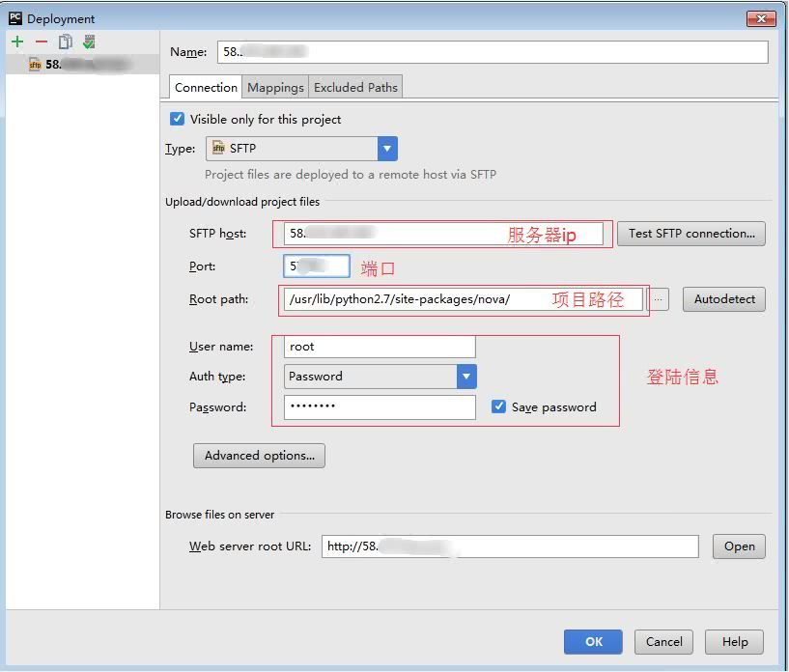The image size is (789, 672).
Task: Toggle the Save password checkbox
Action: click(x=498, y=406)
